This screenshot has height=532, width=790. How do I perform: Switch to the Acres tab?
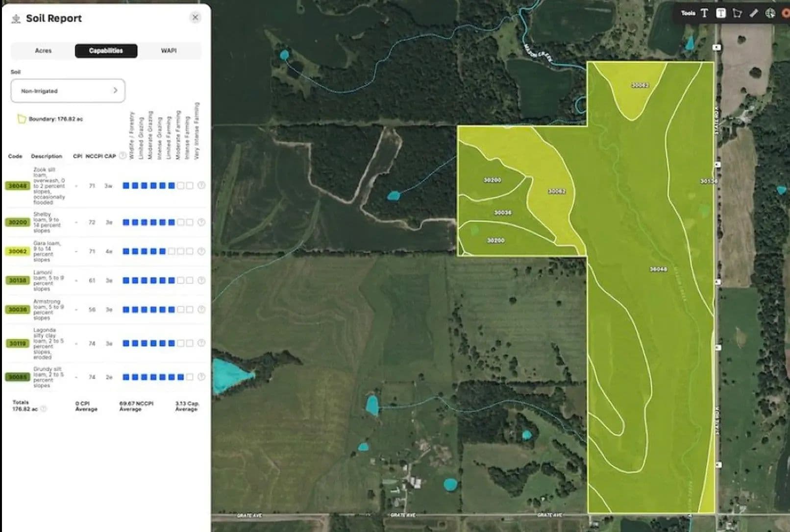(43, 50)
